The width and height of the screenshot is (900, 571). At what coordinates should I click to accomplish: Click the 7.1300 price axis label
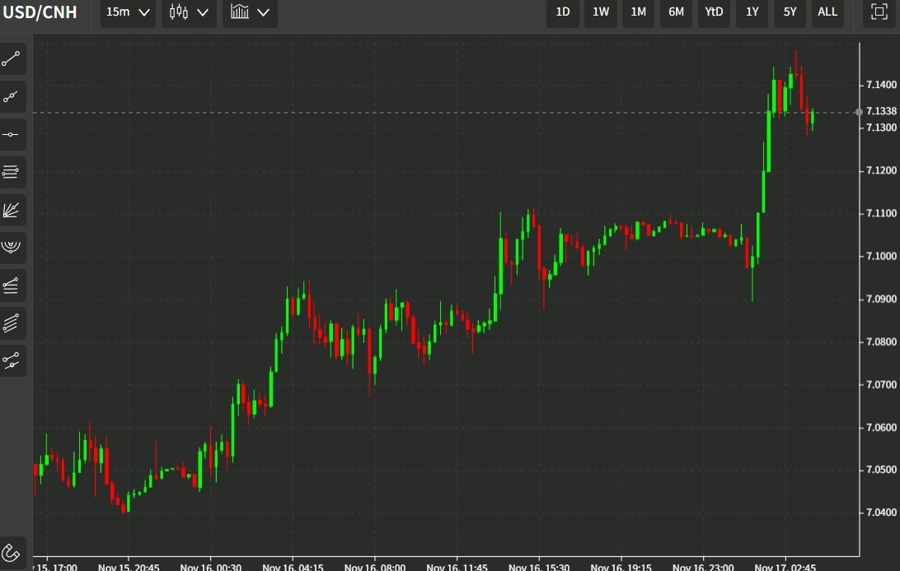click(881, 127)
